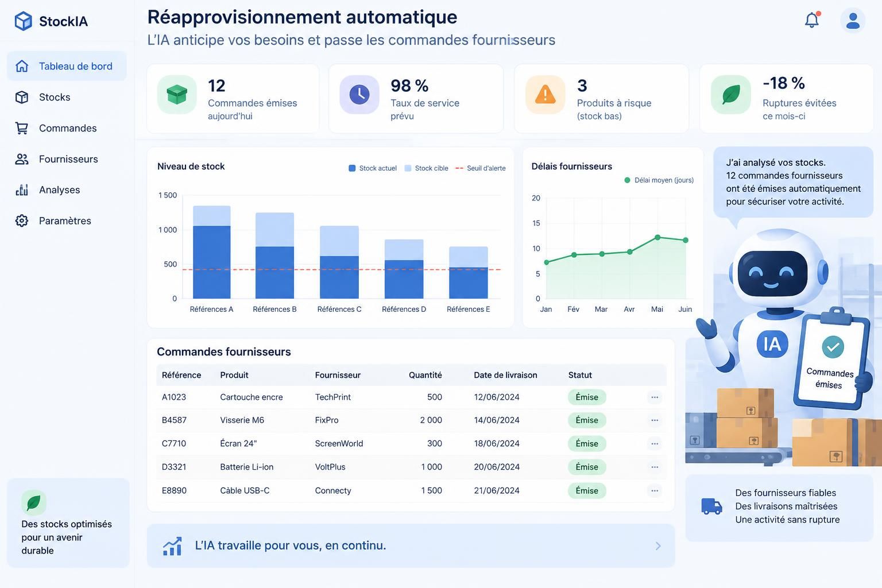Open the more options menu for B4587
882x588 pixels.
655,420
